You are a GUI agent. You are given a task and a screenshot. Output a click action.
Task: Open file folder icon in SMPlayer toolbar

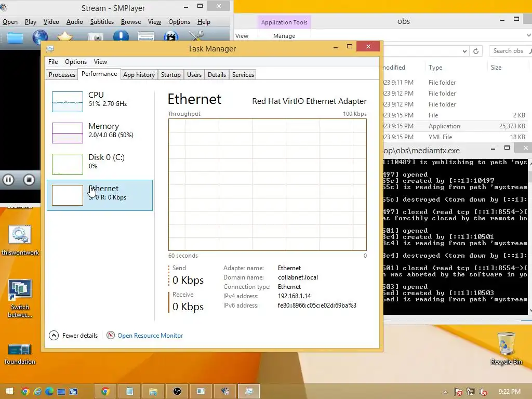coord(15,37)
